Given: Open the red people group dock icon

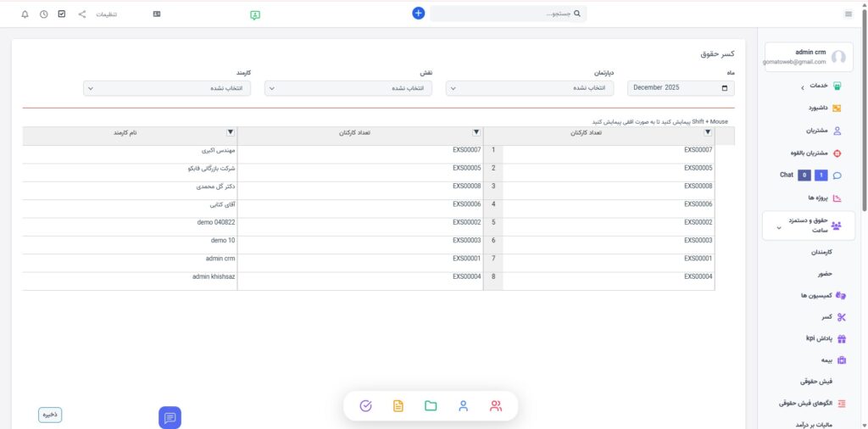Looking at the screenshot, I should (495, 406).
